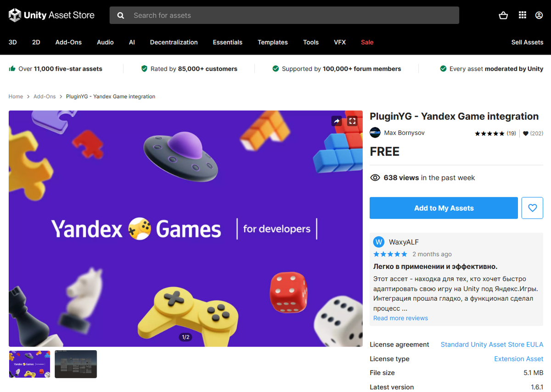Click the Max Bornysov publisher avatar

point(375,133)
